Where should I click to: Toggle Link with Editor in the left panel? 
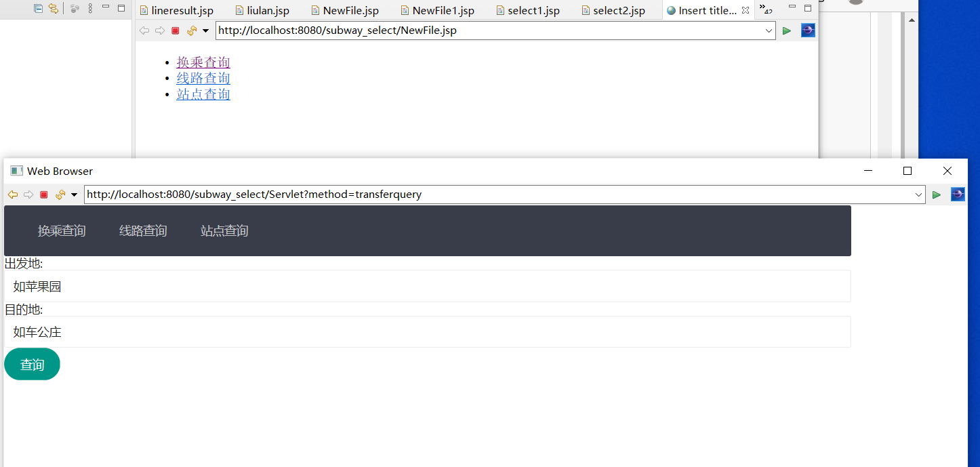coord(53,9)
